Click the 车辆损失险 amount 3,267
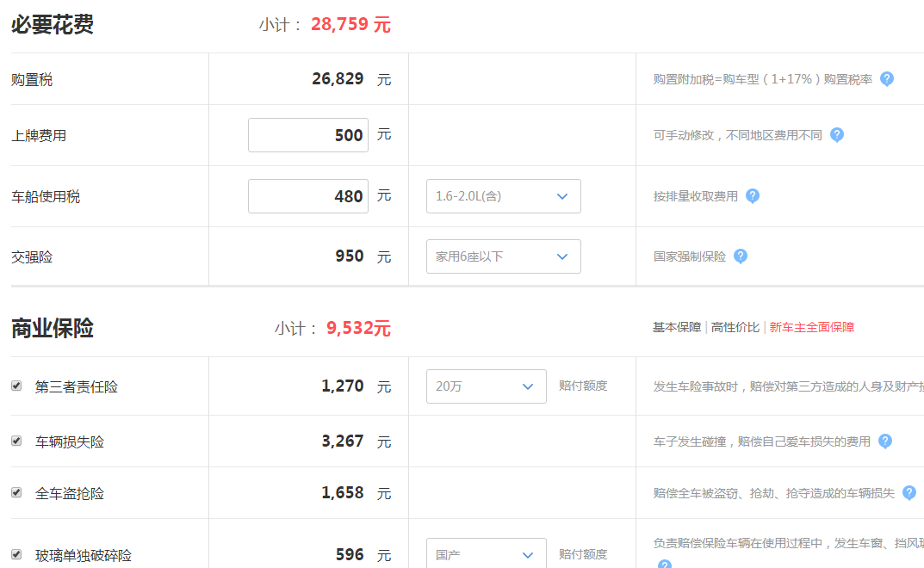The width and height of the screenshot is (924, 568). [343, 441]
